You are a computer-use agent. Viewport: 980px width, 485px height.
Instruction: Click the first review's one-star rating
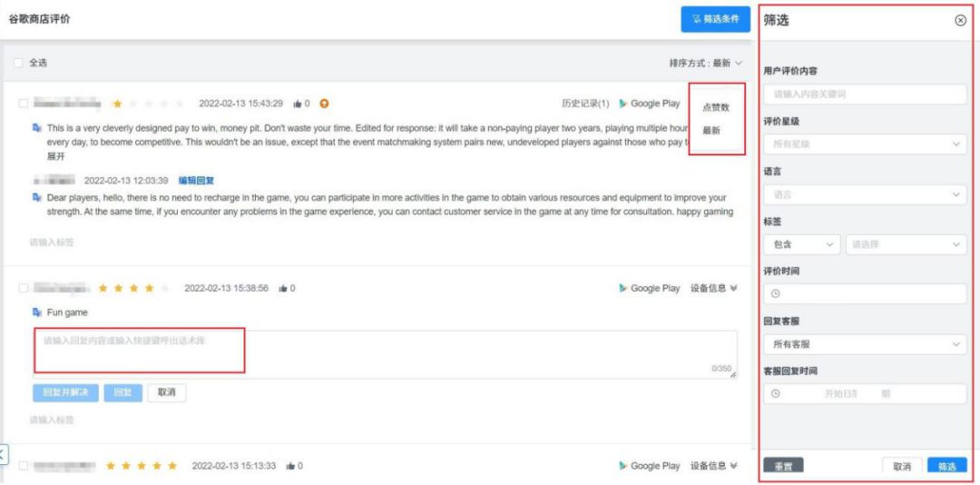tap(117, 104)
